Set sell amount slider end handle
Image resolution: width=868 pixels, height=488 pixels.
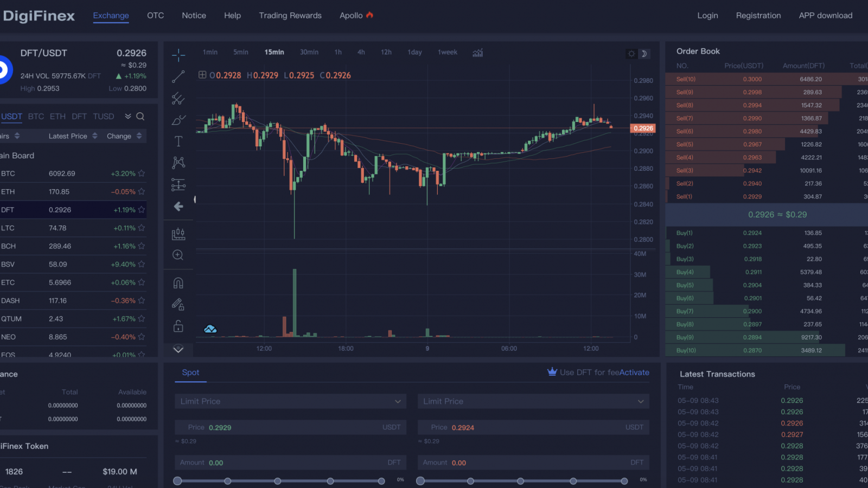click(624, 481)
